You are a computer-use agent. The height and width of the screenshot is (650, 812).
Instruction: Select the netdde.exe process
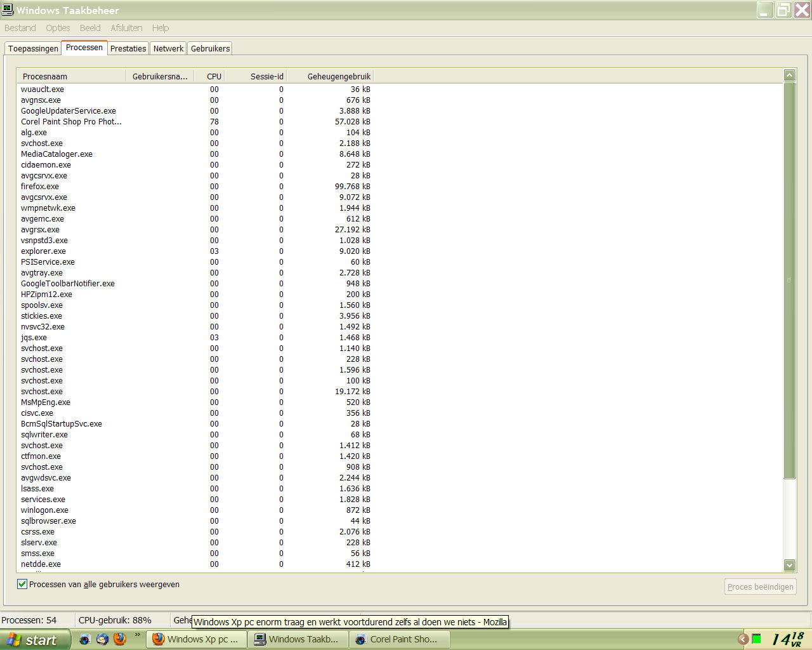click(195, 564)
